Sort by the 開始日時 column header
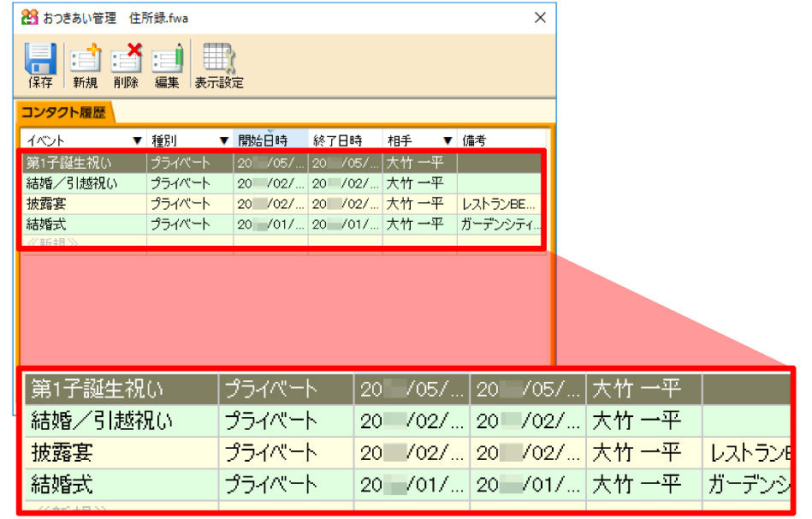This screenshot has width=812, height=519. point(271,140)
